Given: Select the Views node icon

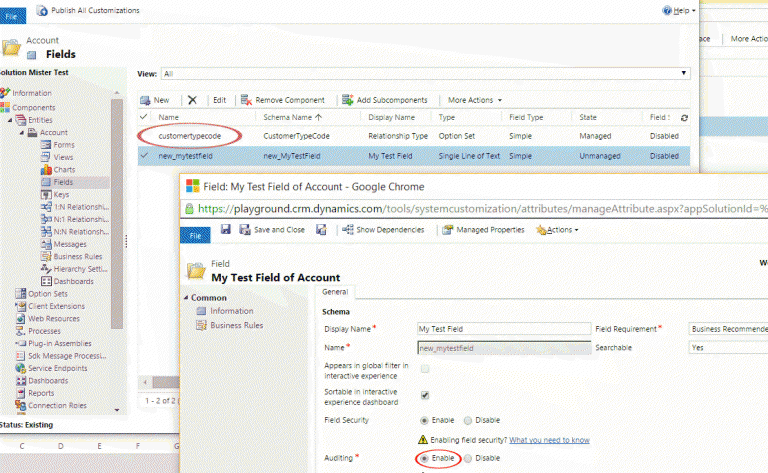Looking at the screenshot, I should (46, 157).
